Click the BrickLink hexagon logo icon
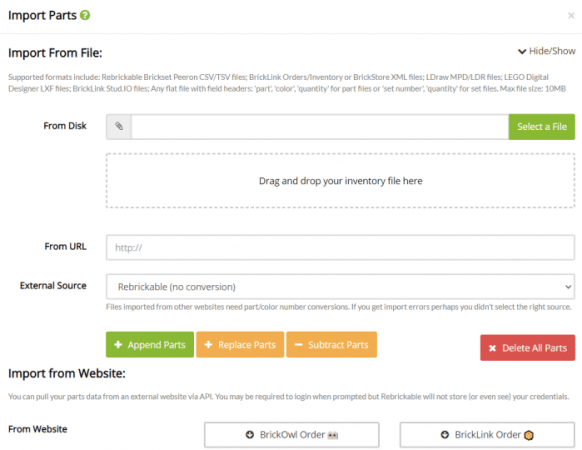 click(529, 435)
